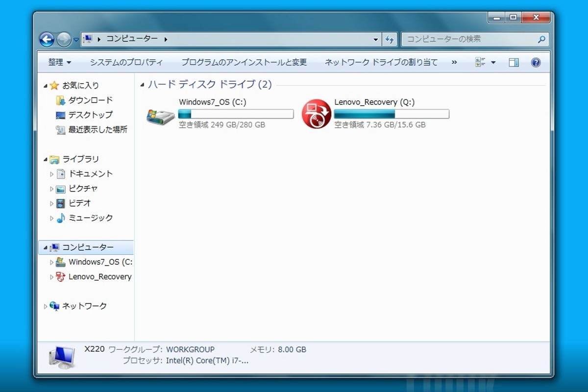This screenshot has width=588, height=392.
Task: Click the search magnifier icon
Action: coord(541,39)
